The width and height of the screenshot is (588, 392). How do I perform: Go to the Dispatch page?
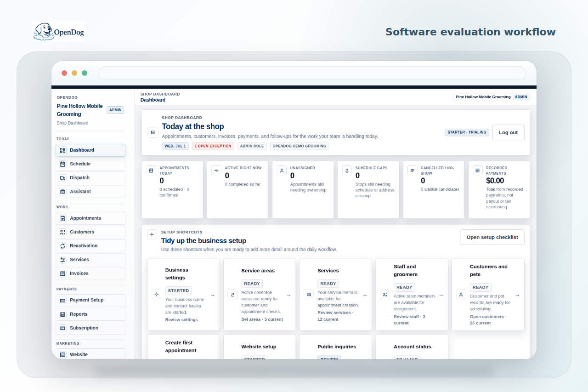click(90, 178)
